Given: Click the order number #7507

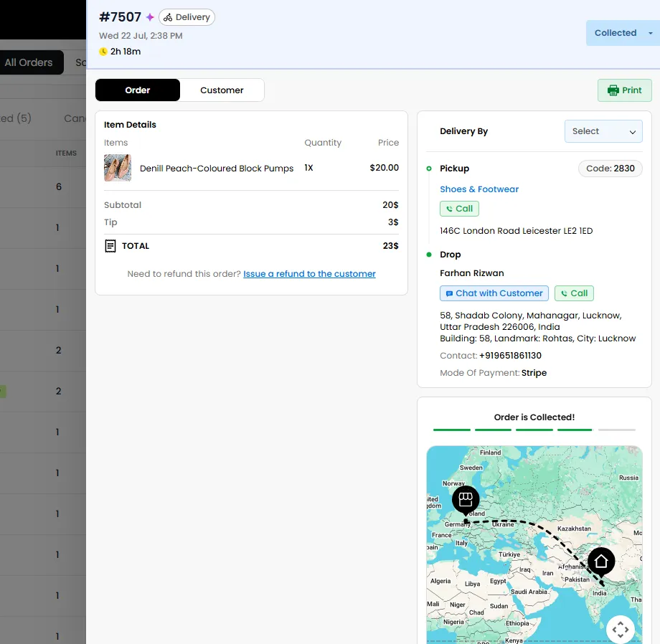Looking at the screenshot, I should 120,16.
